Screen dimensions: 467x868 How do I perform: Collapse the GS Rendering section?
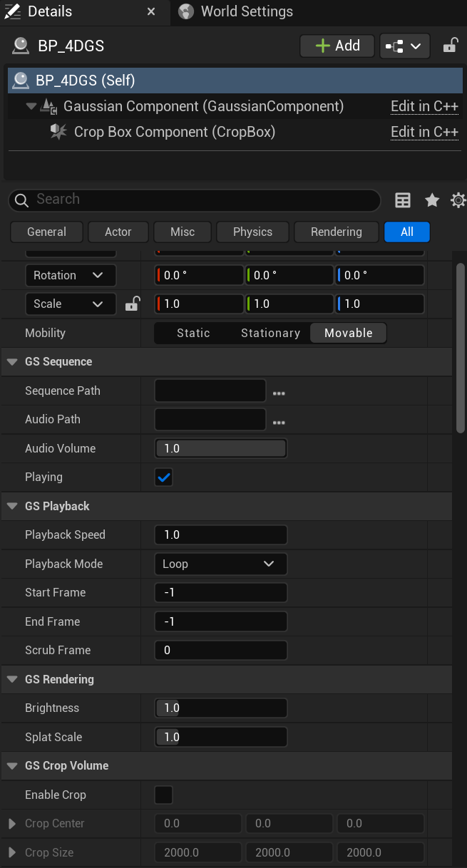coord(11,679)
